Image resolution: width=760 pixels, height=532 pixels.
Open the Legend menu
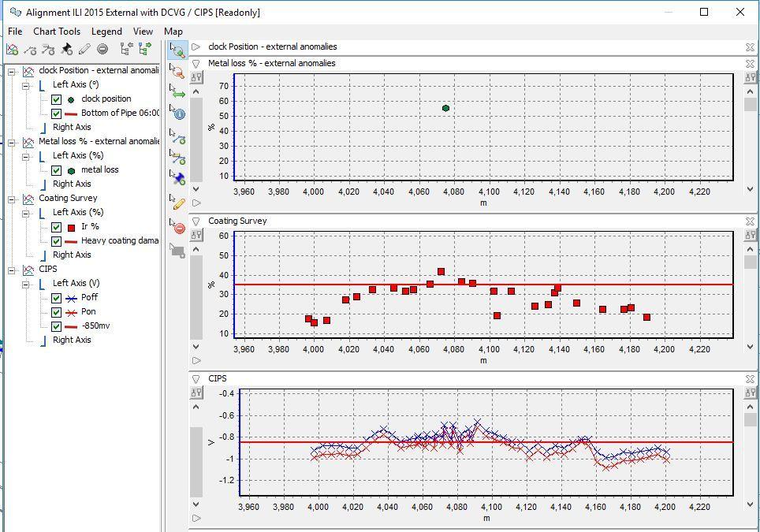[106, 32]
